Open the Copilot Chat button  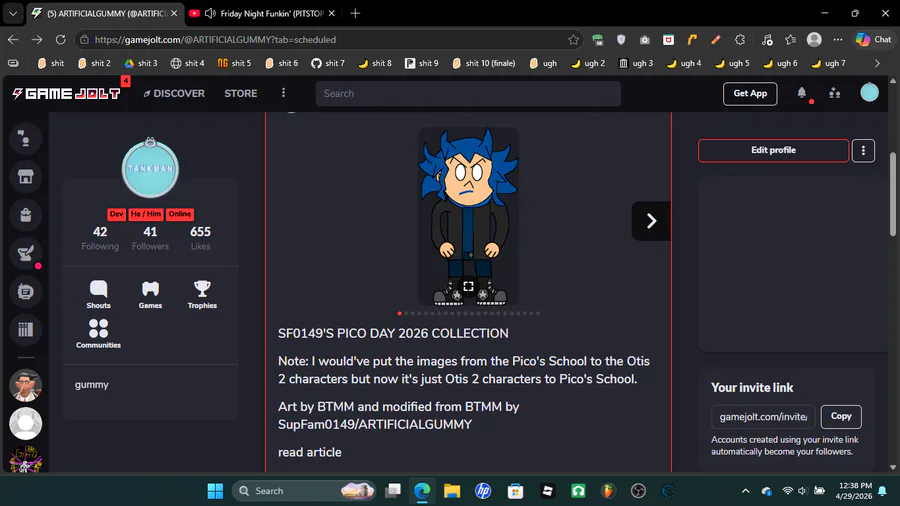pos(874,40)
